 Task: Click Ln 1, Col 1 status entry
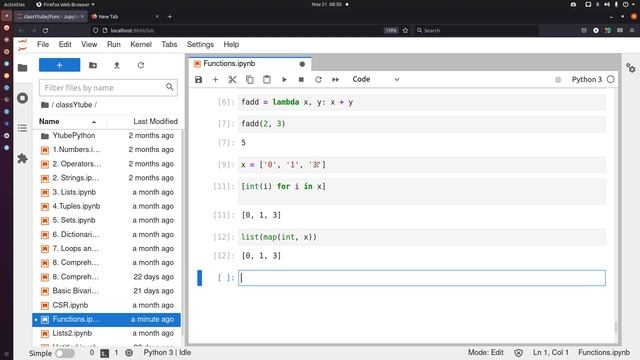[550, 353]
